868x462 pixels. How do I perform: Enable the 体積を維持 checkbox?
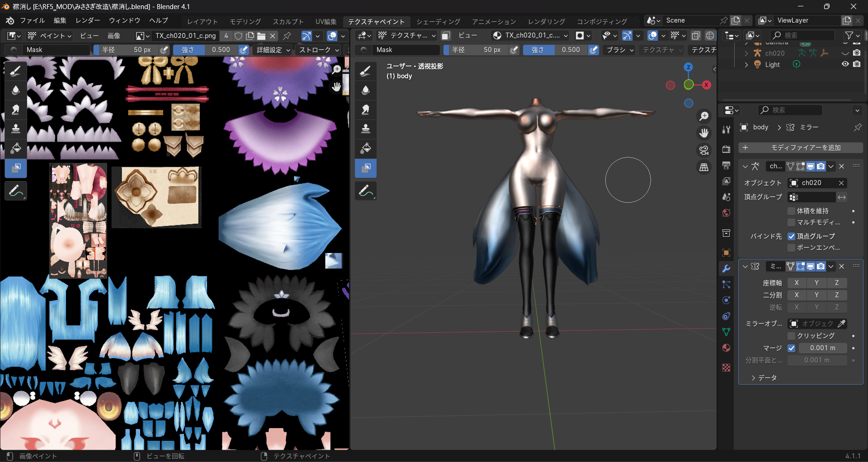click(791, 211)
